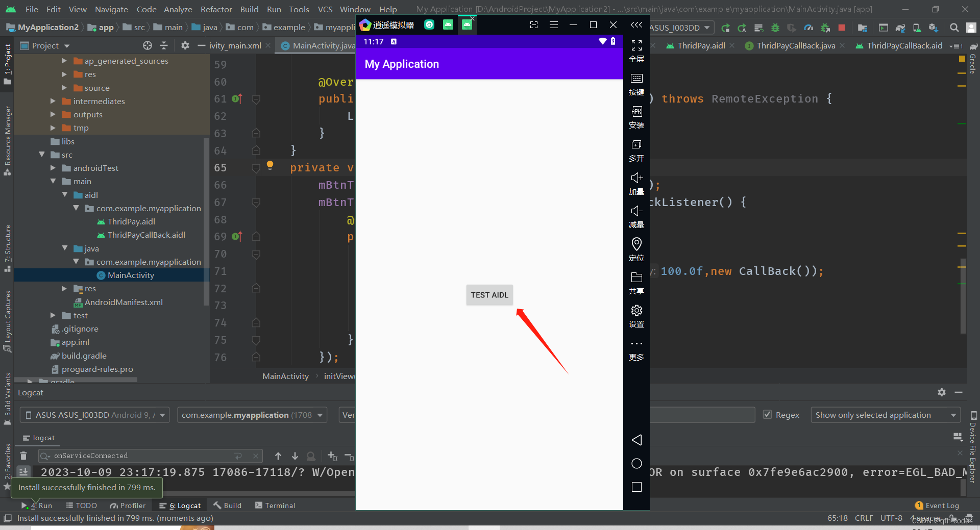Open the Profiler tool window button

coord(128,506)
